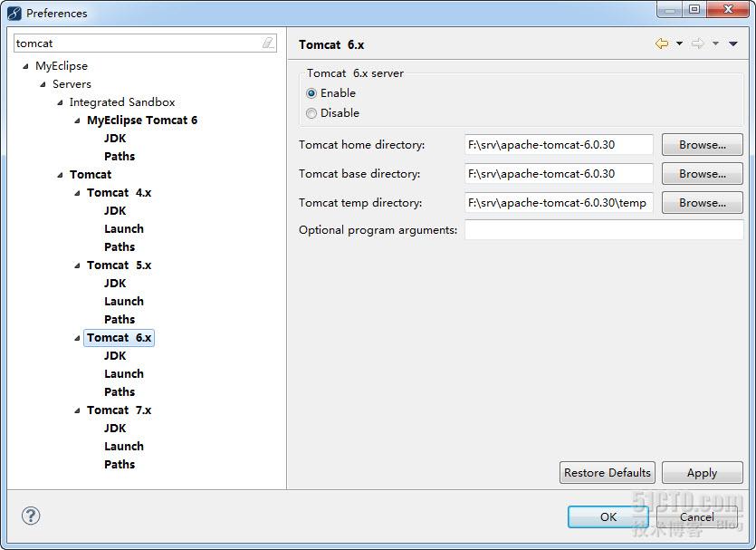Click the forward navigation arrow
The image size is (756, 550).
[x=698, y=43]
